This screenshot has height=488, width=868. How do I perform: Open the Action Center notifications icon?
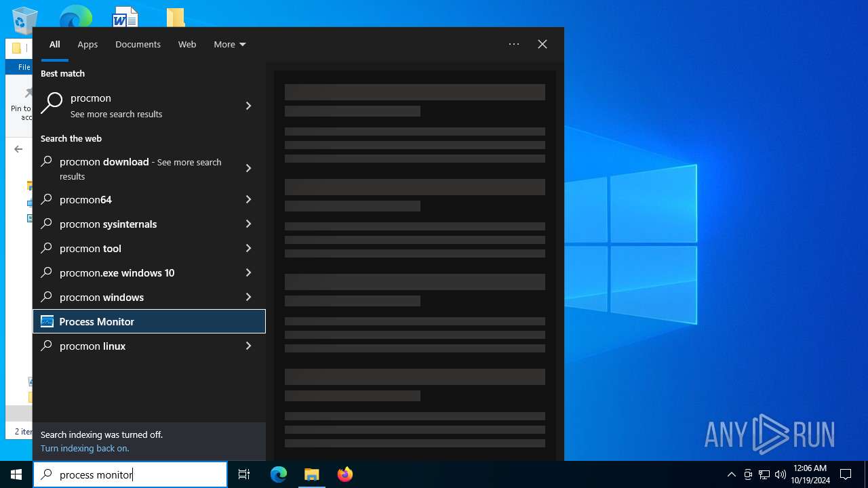[846, 474]
